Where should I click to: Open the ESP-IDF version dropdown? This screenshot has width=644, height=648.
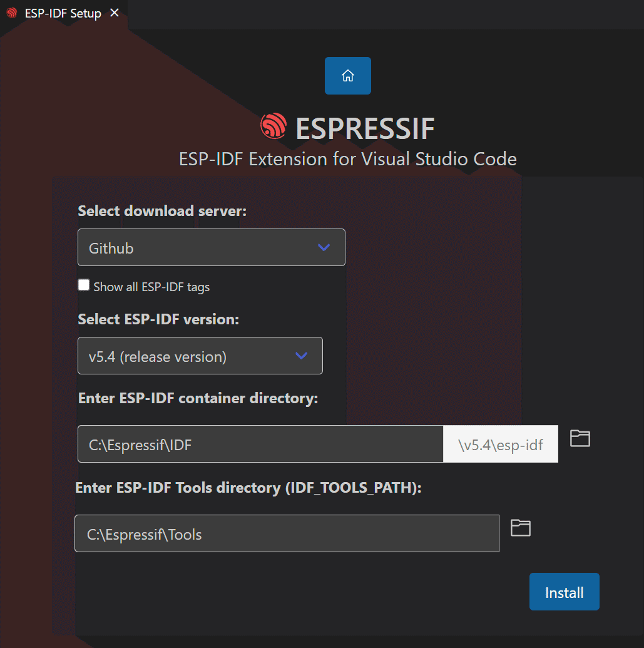[200, 356]
